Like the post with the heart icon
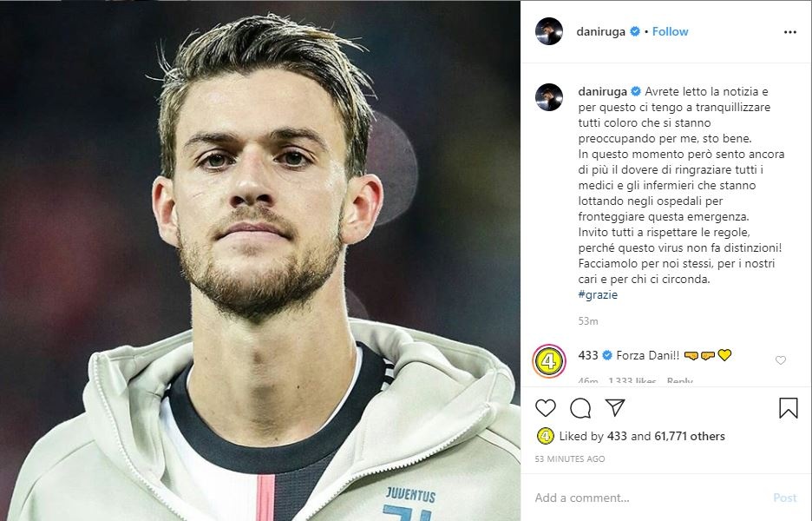This screenshot has width=812, height=521. pyautogui.click(x=546, y=407)
